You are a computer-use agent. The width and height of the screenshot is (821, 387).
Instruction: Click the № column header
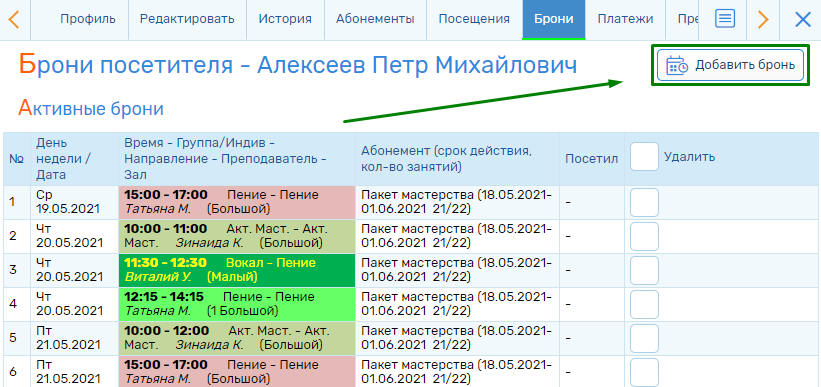(x=17, y=159)
